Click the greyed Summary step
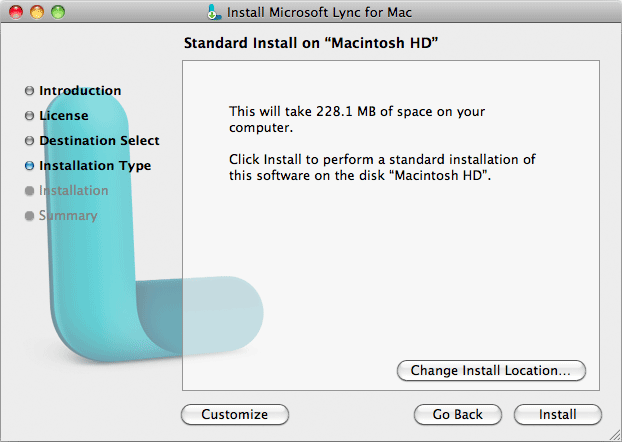 [68, 215]
